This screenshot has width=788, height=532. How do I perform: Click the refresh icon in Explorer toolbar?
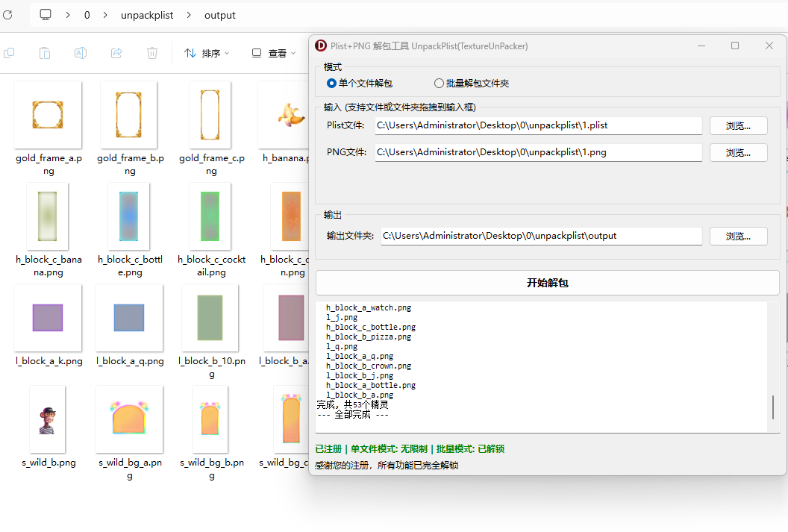(x=8, y=15)
